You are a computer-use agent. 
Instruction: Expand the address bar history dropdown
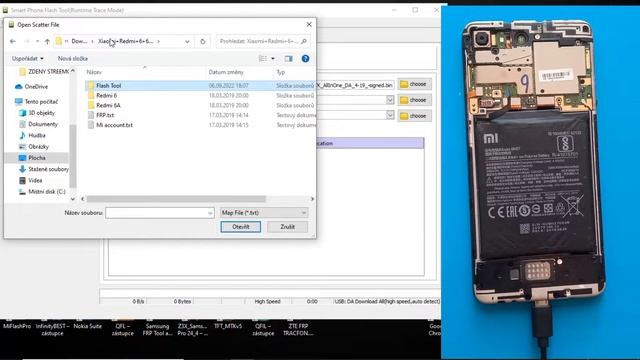187,41
